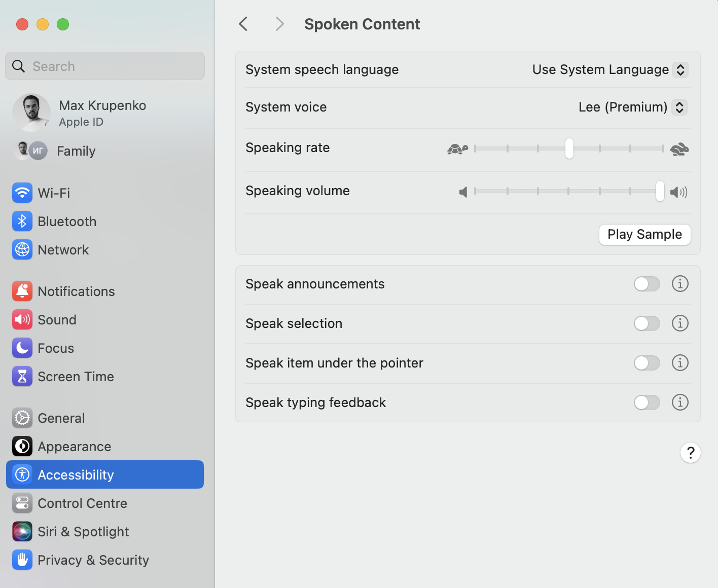Screen dimensions: 718x588
Task: Click the Speaking rate slider handle
Action: (x=569, y=149)
